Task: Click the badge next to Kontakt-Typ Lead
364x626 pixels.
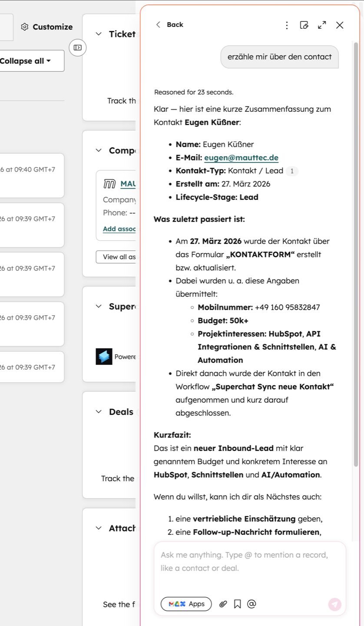Action: tap(292, 171)
